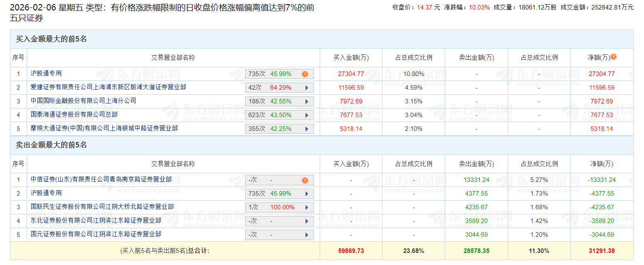The width and height of the screenshot is (644, 265).
Task: Expand arrow in sell-side 沪股通专用 row
Action: point(307,194)
